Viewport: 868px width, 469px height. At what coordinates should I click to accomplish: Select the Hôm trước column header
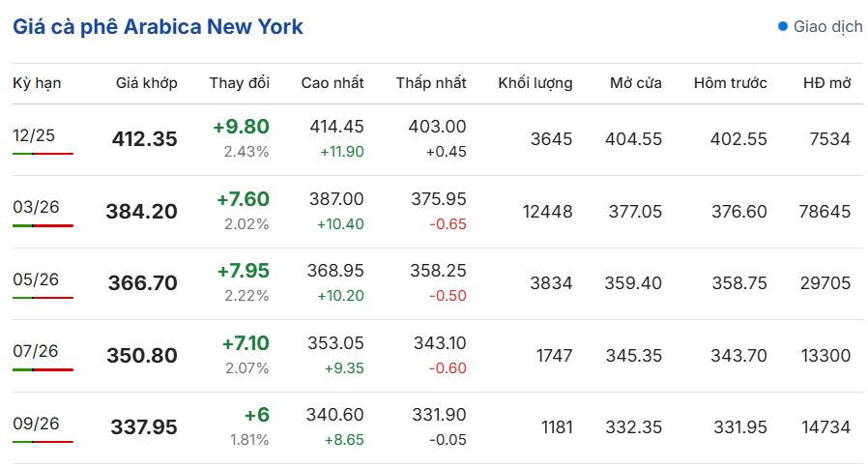point(730,83)
